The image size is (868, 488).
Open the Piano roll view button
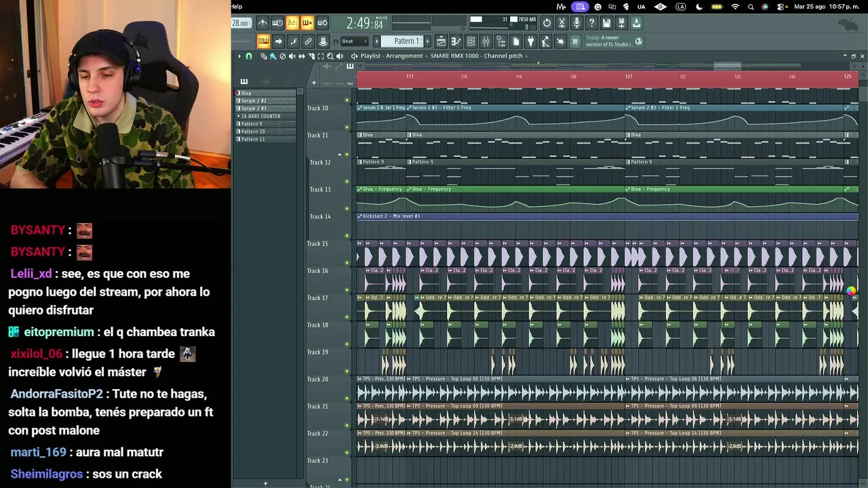(456, 41)
